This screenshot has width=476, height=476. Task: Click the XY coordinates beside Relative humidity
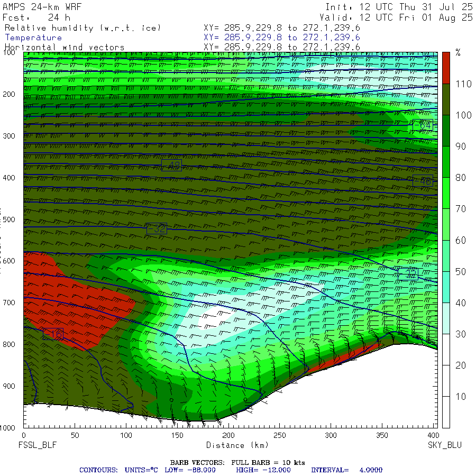282,28
